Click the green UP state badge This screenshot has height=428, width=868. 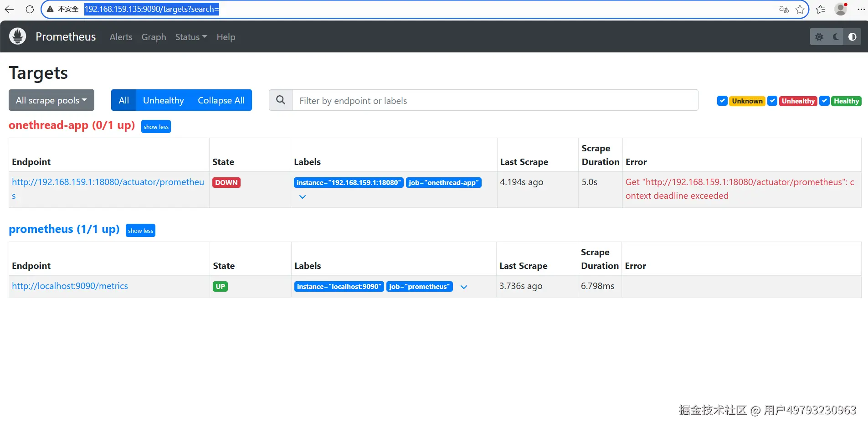(221, 287)
